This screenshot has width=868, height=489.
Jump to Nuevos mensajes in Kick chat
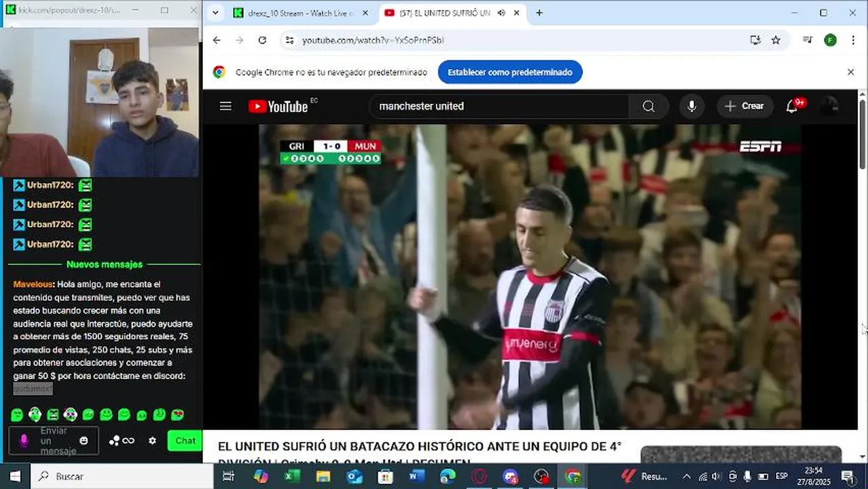coord(105,264)
